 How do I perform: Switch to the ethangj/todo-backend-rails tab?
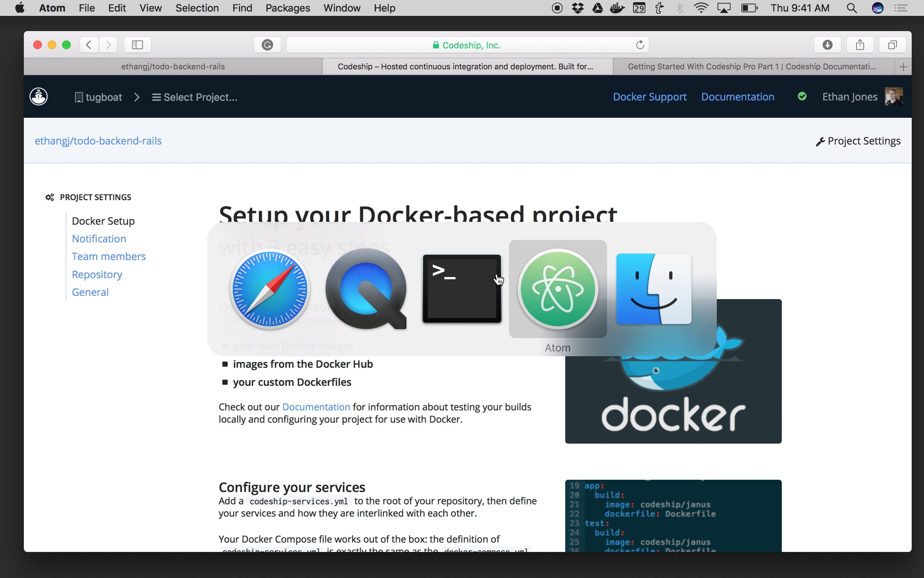click(x=173, y=67)
